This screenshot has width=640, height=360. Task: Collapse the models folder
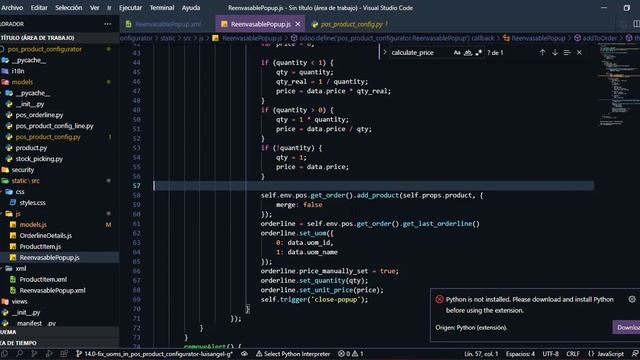[x=22, y=82]
